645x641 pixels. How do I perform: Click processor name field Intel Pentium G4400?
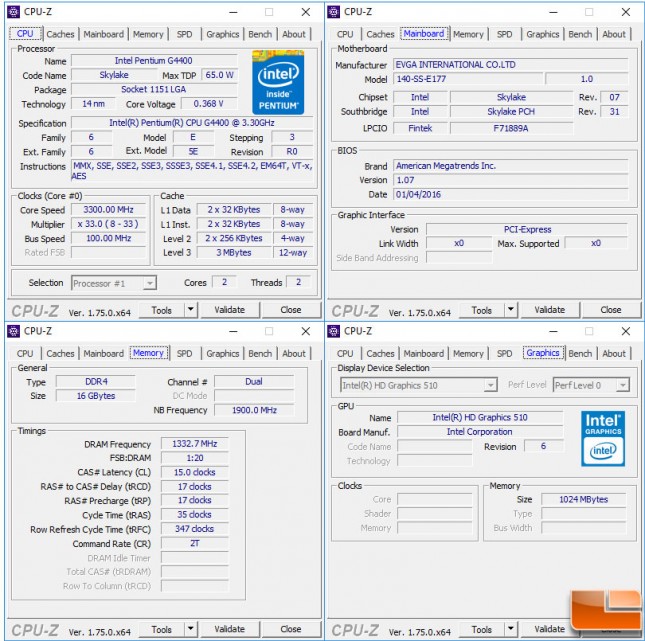(x=154, y=60)
